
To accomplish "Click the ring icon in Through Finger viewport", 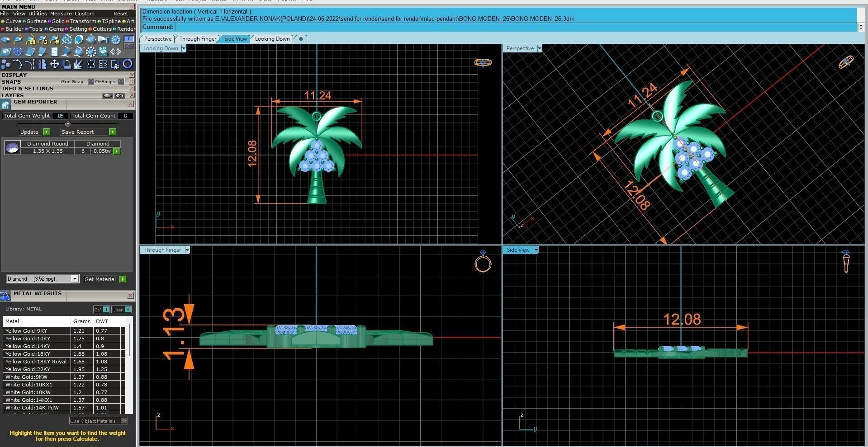I will click(x=483, y=262).
